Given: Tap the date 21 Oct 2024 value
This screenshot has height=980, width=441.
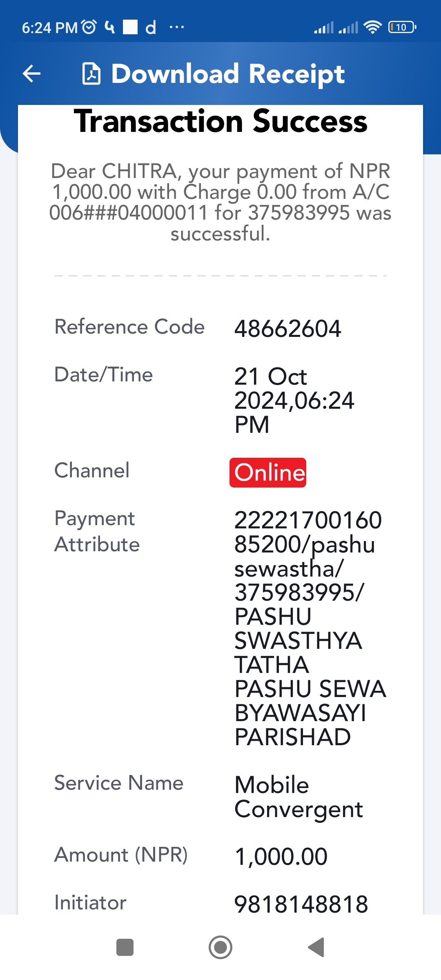Looking at the screenshot, I should (294, 400).
